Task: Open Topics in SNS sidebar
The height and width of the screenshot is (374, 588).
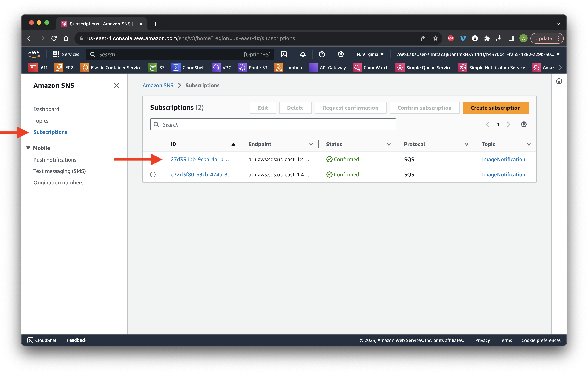Action: [41, 121]
